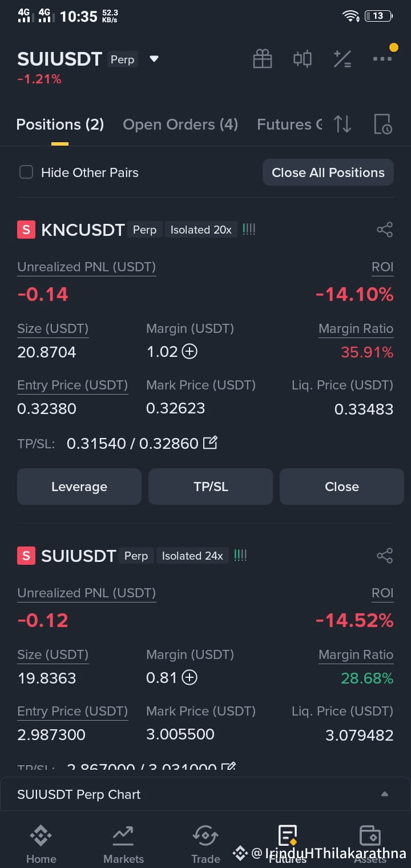Open the order history clock icon

coord(382,124)
